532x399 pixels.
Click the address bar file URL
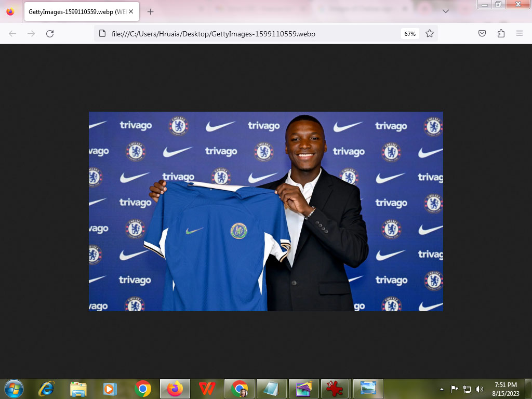(x=213, y=34)
